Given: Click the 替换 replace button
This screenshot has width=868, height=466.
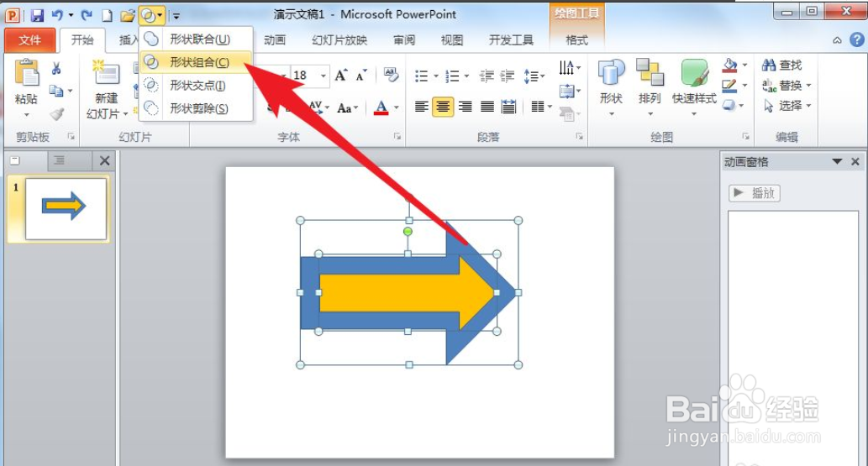Looking at the screenshot, I should tap(786, 86).
